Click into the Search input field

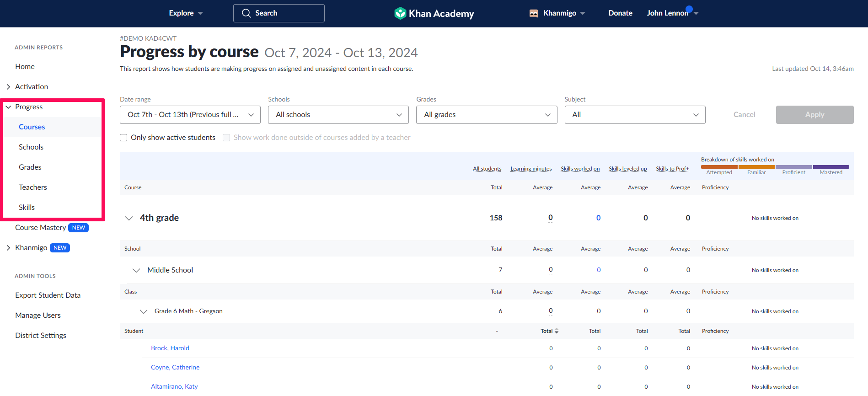tap(279, 13)
